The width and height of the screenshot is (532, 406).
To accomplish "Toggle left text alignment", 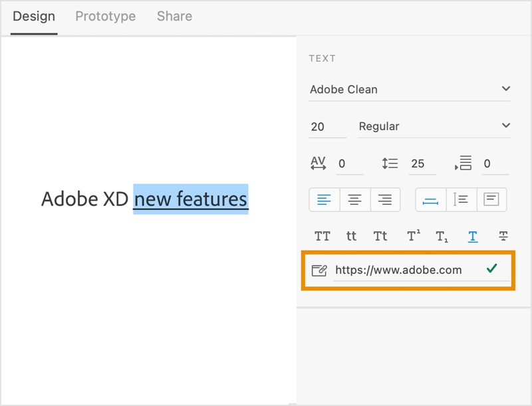I will click(x=324, y=199).
